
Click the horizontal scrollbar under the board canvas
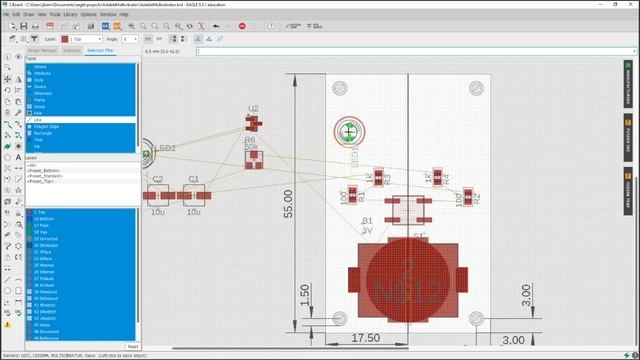pyautogui.click(x=290, y=348)
